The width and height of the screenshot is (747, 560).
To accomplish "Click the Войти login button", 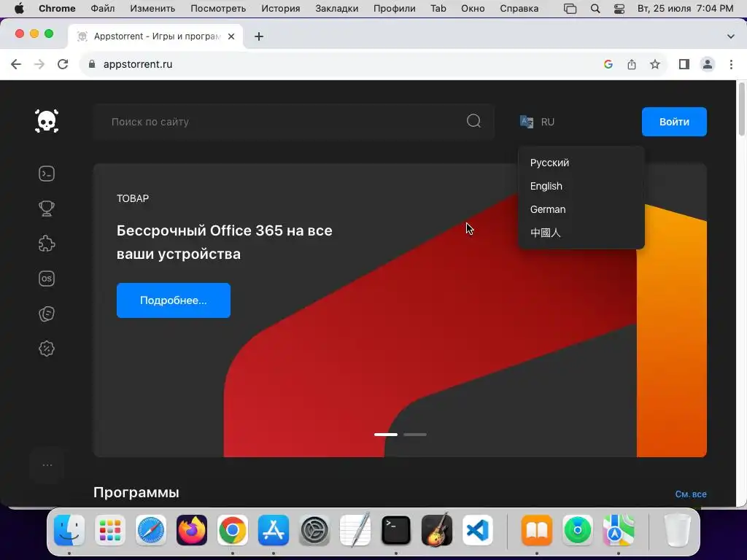I will [x=674, y=122].
